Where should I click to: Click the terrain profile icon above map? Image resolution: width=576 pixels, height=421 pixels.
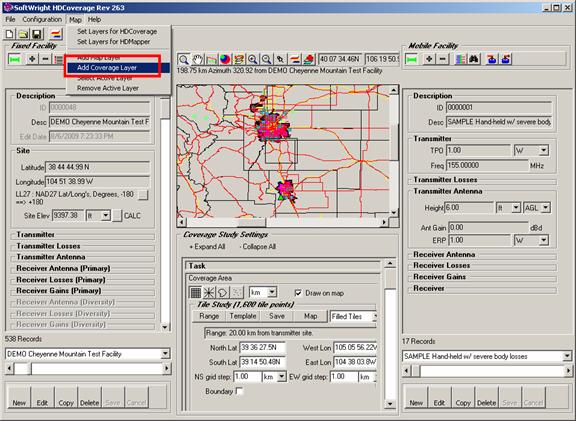click(212, 59)
